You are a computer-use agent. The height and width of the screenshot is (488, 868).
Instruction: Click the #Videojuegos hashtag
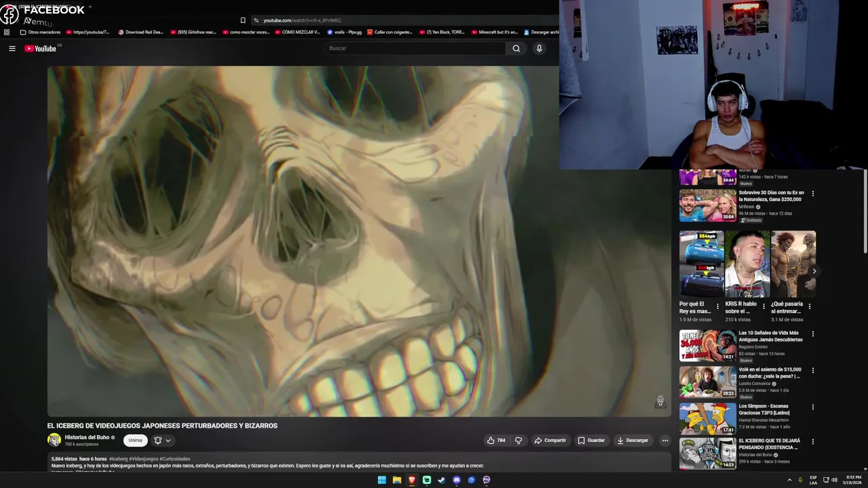coord(143,459)
